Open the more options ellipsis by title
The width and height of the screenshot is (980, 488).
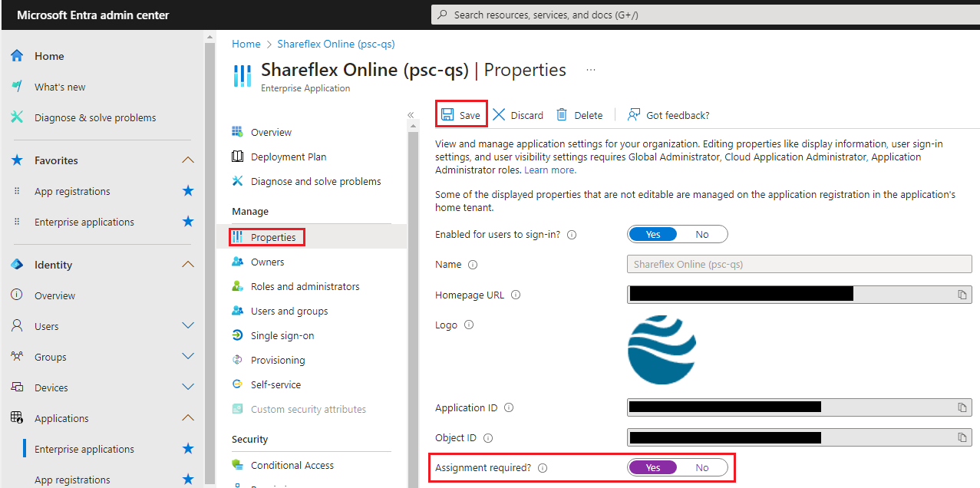pyautogui.click(x=591, y=70)
